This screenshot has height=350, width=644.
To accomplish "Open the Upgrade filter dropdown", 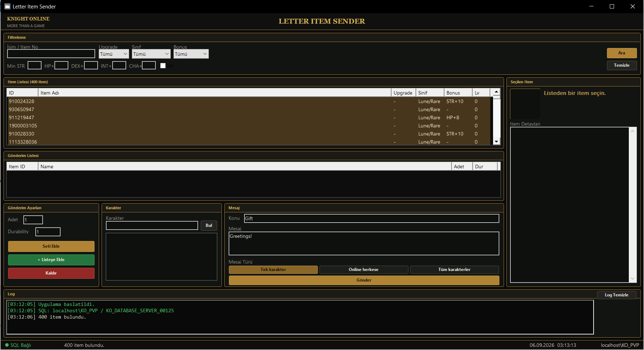I will coord(114,54).
